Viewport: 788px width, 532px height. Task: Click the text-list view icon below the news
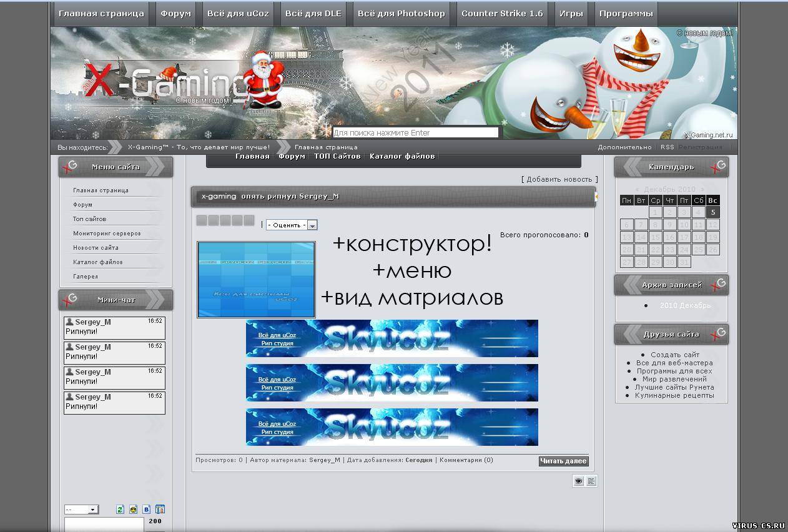click(591, 481)
